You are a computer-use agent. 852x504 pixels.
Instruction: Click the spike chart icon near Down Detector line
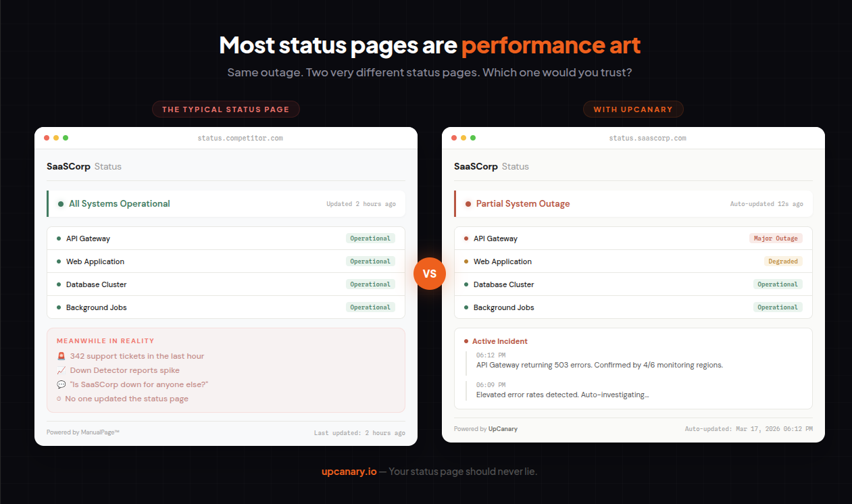pos(61,370)
